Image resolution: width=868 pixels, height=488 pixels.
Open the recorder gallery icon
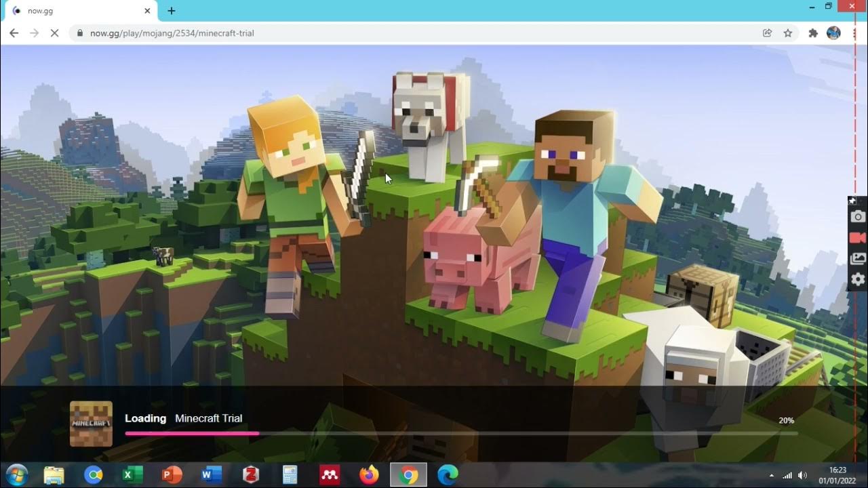[858, 259]
